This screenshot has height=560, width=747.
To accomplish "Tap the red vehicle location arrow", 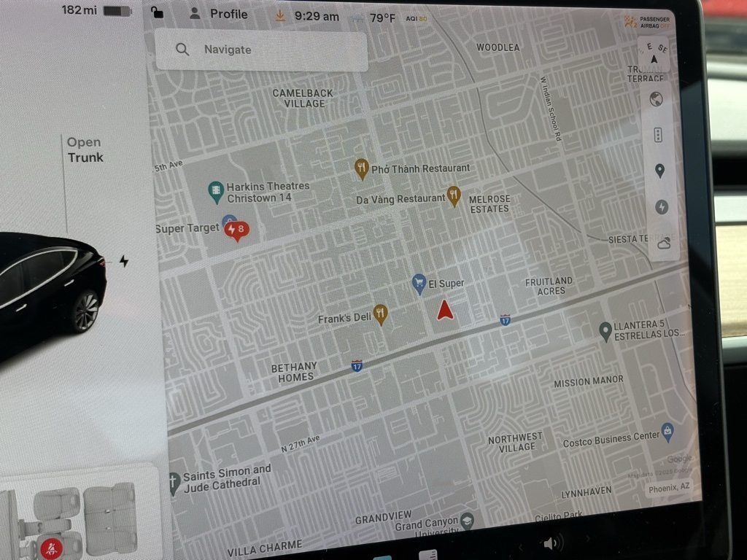I will click(x=445, y=309).
